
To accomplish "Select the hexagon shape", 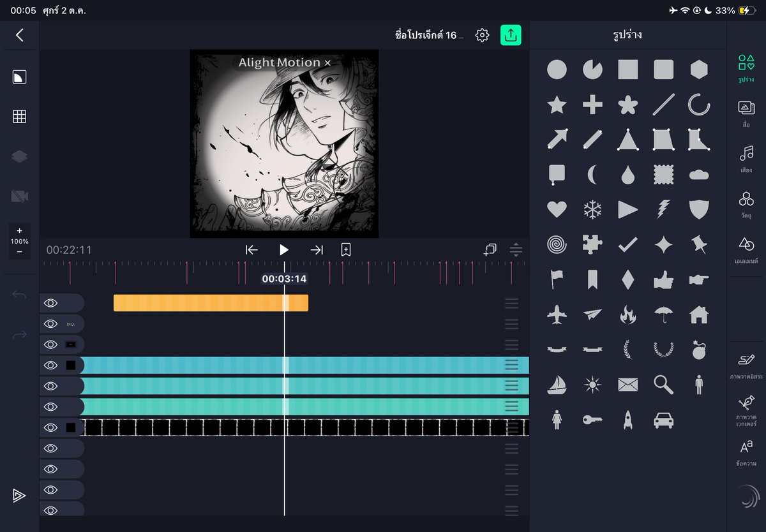I will (699, 70).
